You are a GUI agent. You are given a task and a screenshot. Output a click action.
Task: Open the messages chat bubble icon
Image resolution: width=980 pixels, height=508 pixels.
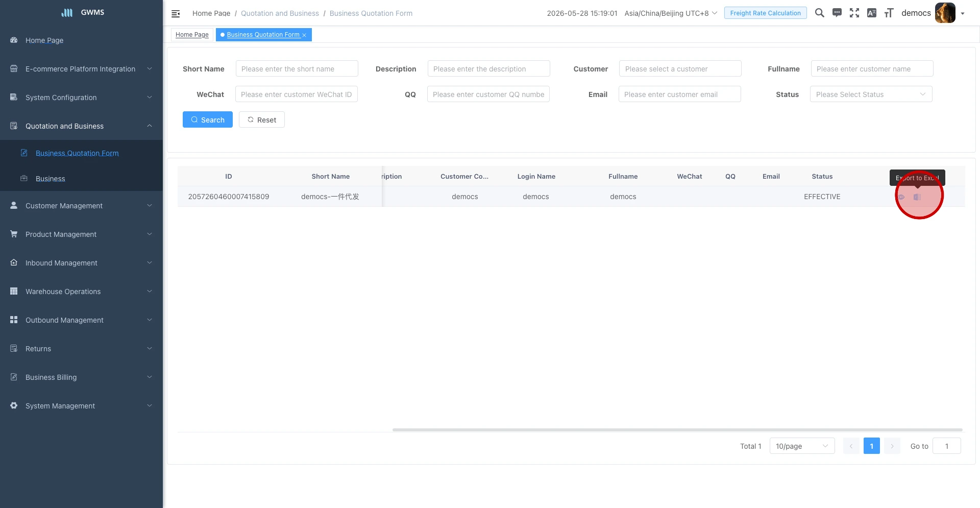837,13
